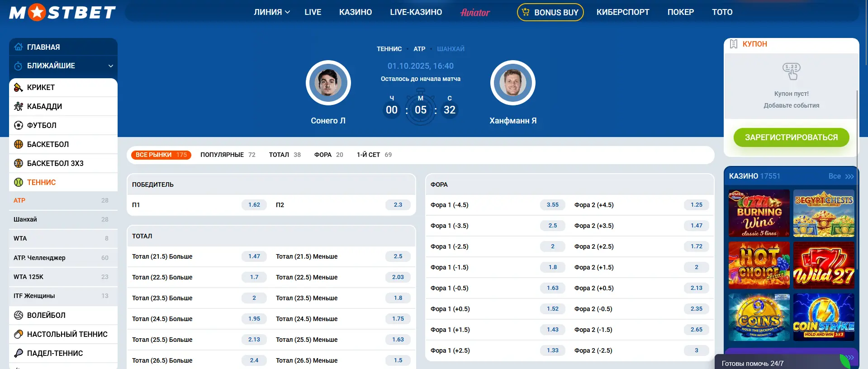Click the home icon next to ГЛАВНАЯ
The height and width of the screenshot is (369, 868).
click(x=19, y=47)
